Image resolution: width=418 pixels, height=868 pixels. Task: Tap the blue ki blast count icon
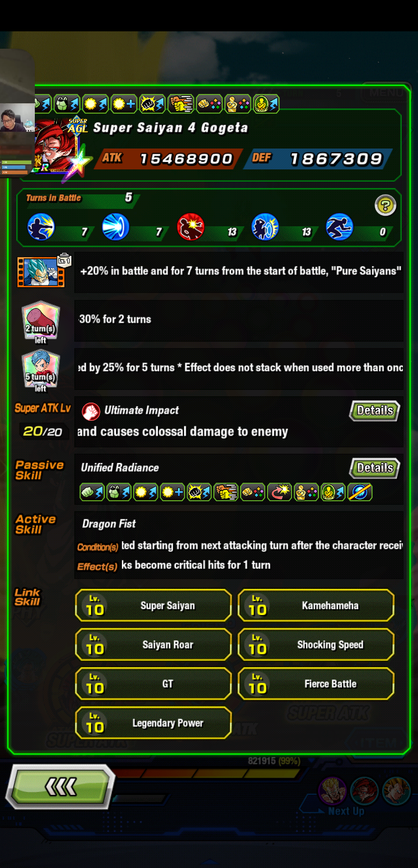click(116, 226)
